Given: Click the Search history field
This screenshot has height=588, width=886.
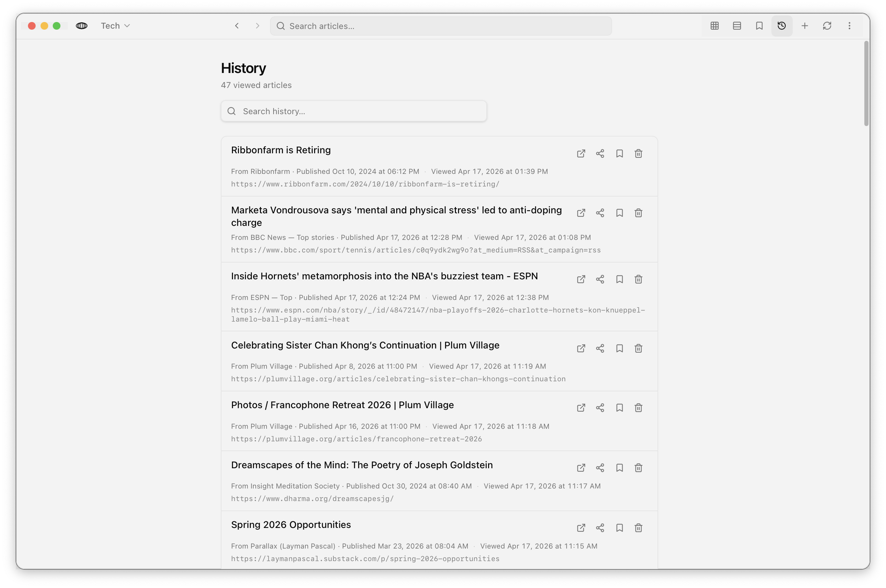Looking at the screenshot, I should (354, 111).
